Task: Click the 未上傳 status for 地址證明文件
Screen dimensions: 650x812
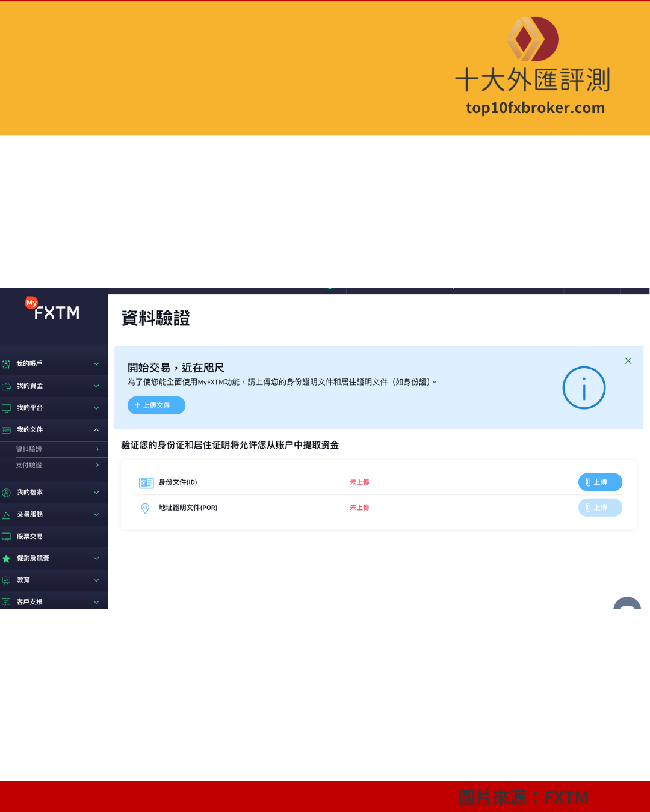Action: pos(359,508)
